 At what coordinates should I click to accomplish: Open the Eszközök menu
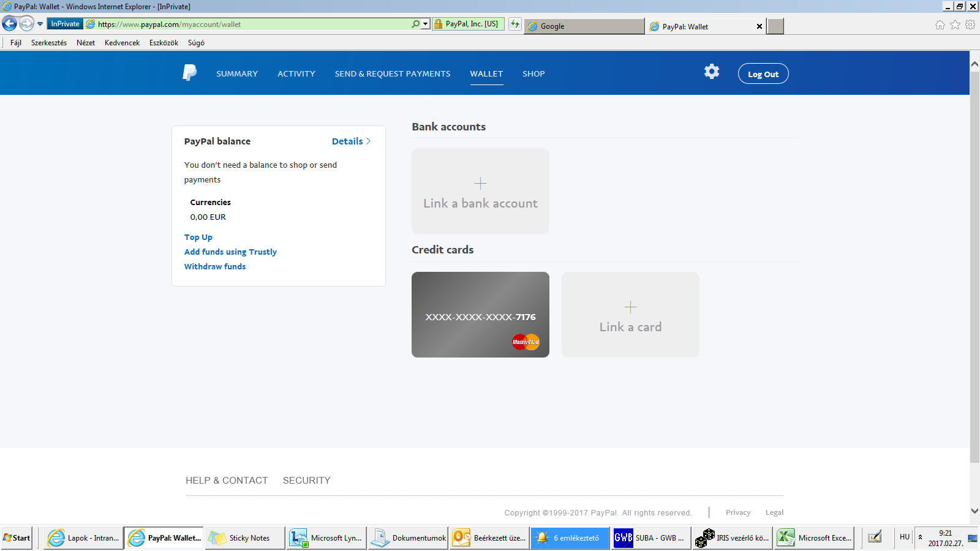(164, 43)
